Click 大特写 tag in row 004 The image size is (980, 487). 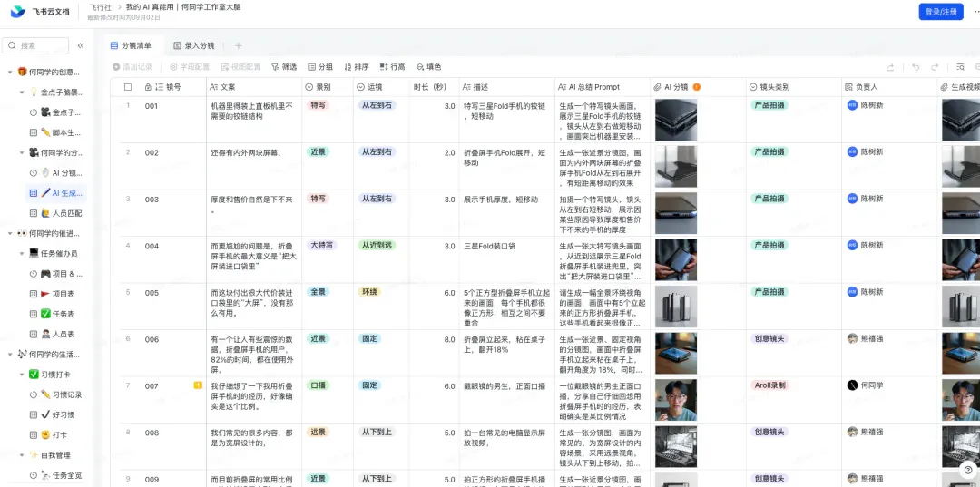click(322, 246)
